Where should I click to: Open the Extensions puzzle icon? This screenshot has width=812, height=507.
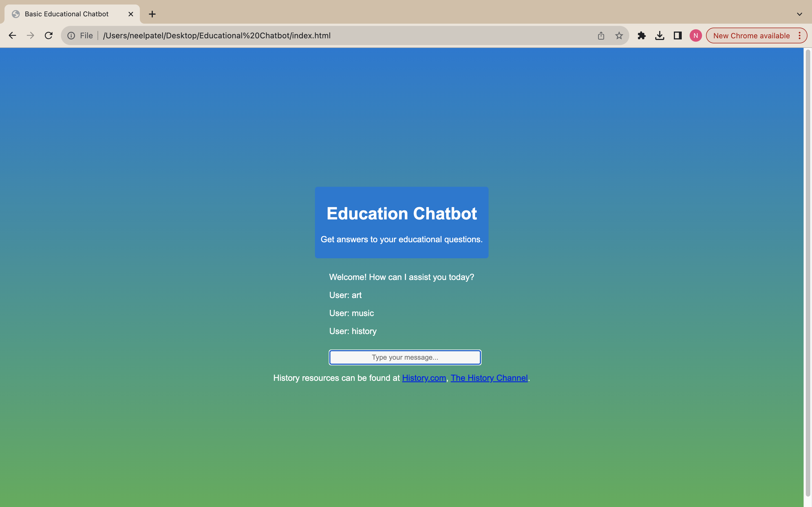[641, 35]
